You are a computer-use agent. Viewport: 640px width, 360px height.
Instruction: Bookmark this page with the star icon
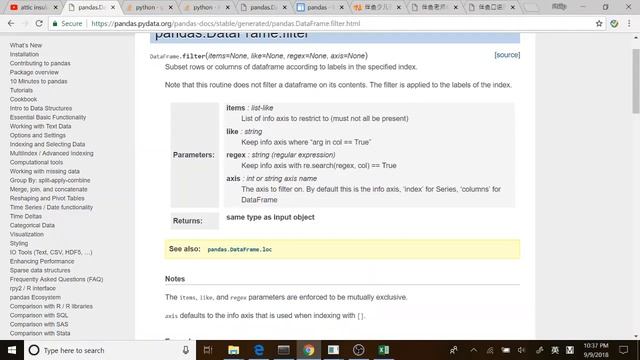599,24
